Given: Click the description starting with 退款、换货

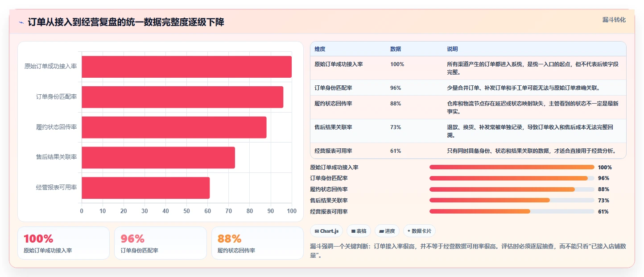Looking at the screenshot, I should point(530,131).
